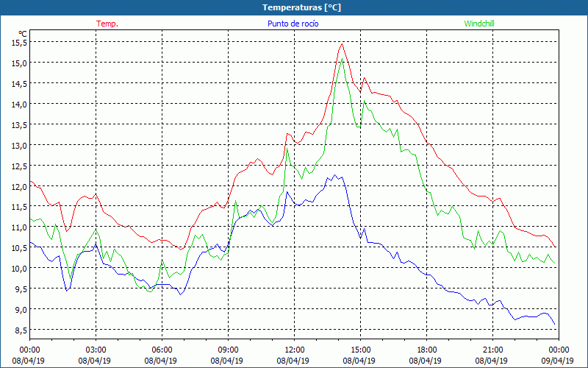Click the '13,0' y-axis value

[20, 146]
